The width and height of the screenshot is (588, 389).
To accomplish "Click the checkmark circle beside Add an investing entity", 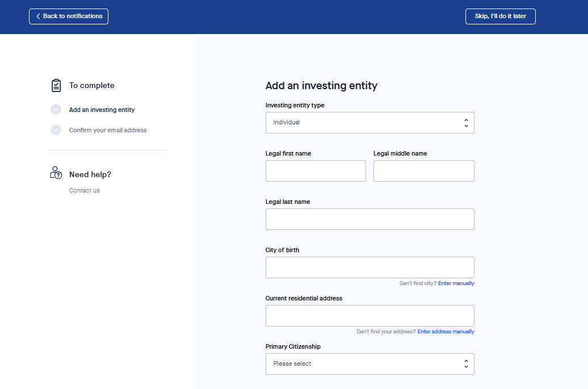I will [56, 110].
